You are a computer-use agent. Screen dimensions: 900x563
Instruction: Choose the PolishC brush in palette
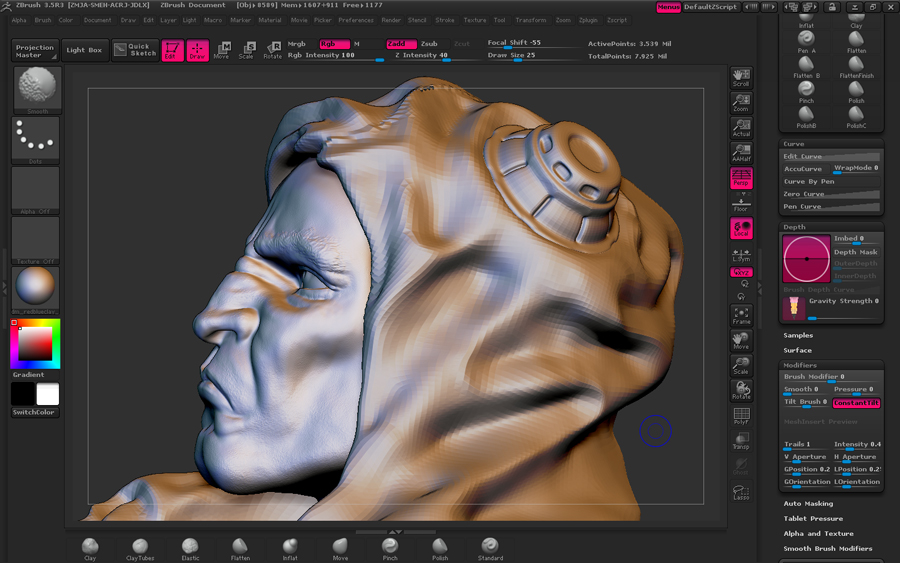(856, 118)
